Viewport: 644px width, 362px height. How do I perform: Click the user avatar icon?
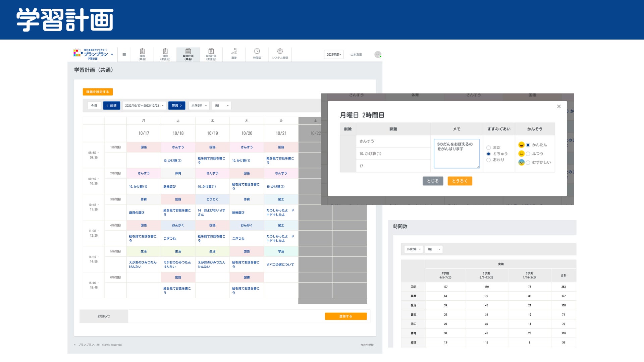point(378,54)
